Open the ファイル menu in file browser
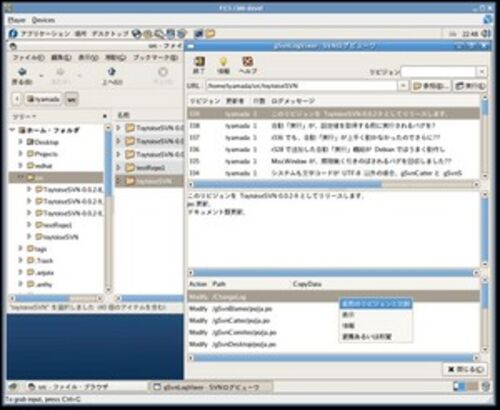Viewport: 500px width, 410px height. pyautogui.click(x=28, y=58)
